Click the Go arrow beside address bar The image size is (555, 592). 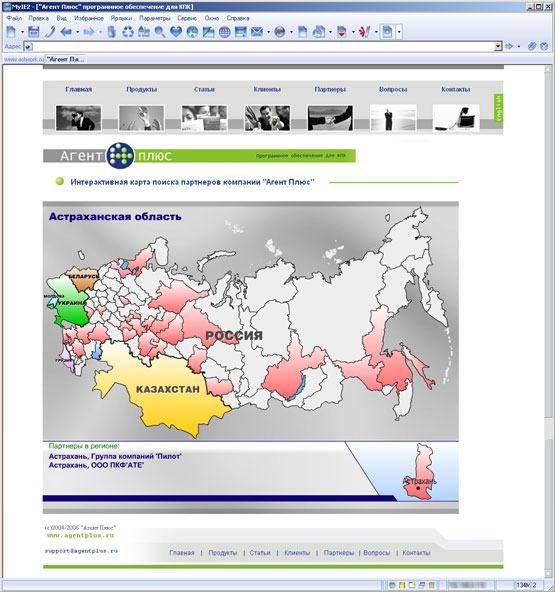tap(509, 46)
